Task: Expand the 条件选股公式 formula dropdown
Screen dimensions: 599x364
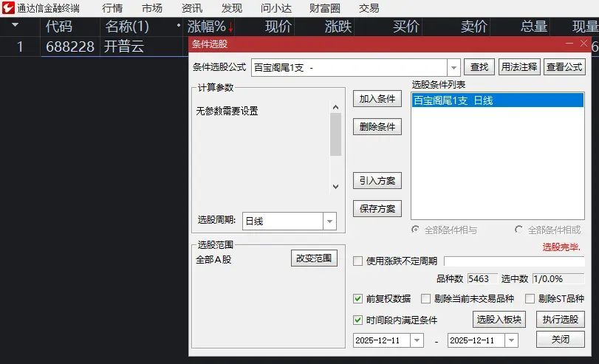Action: click(x=453, y=68)
